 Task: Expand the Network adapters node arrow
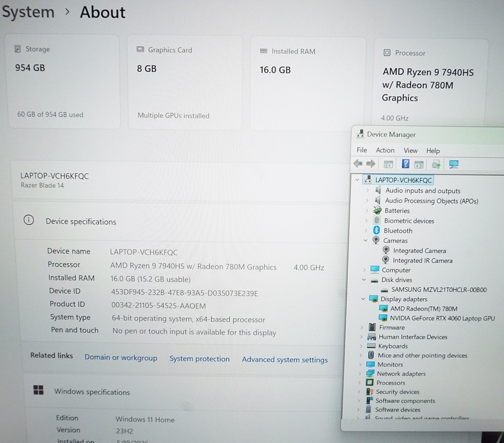pos(360,373)
